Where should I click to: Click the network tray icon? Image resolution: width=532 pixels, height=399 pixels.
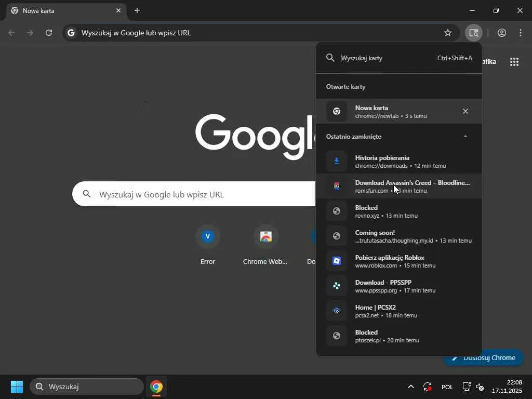(x=467, y=387)
